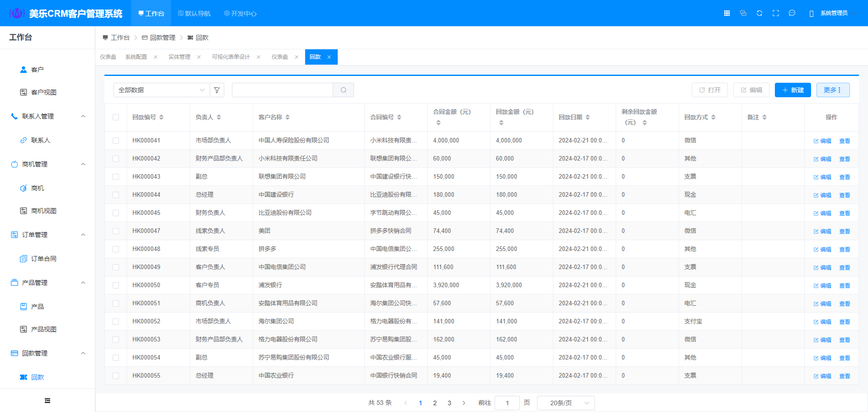
Task: Tick the checkbox for HK000050
Action: 116,285
